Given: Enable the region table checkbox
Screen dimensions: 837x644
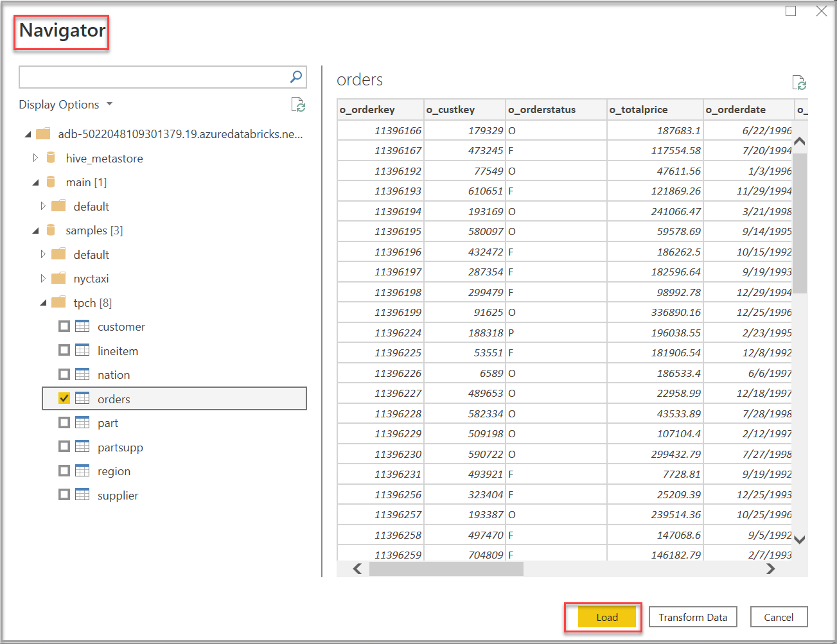Looking at the screenshot, I should pyautogui.click(x=64, y=471).
